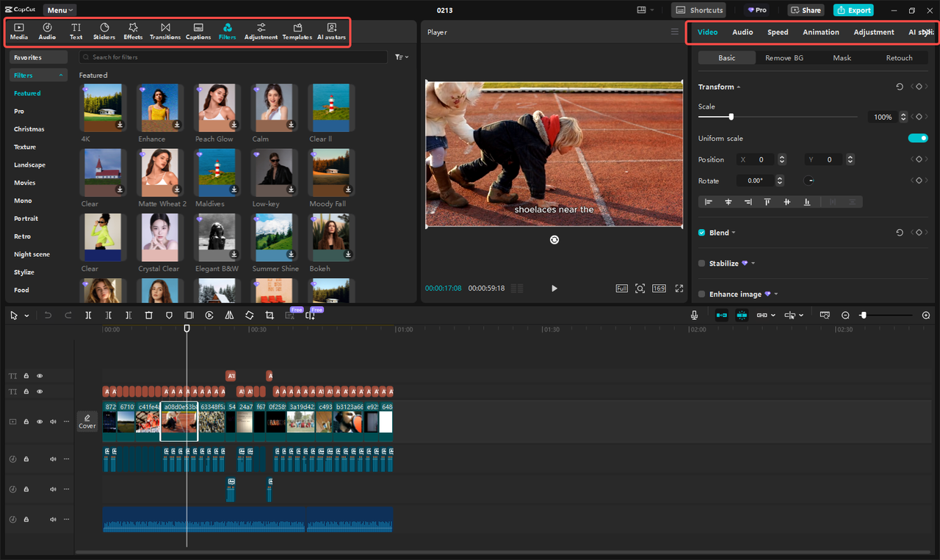Select the Transitions tool
The image size is (940, 560).
[x=165, y=30]
